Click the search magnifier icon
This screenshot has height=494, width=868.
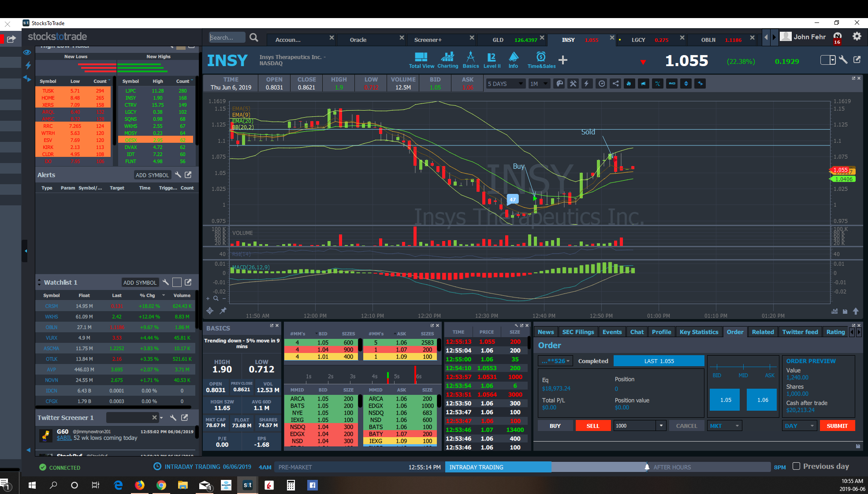254,38
